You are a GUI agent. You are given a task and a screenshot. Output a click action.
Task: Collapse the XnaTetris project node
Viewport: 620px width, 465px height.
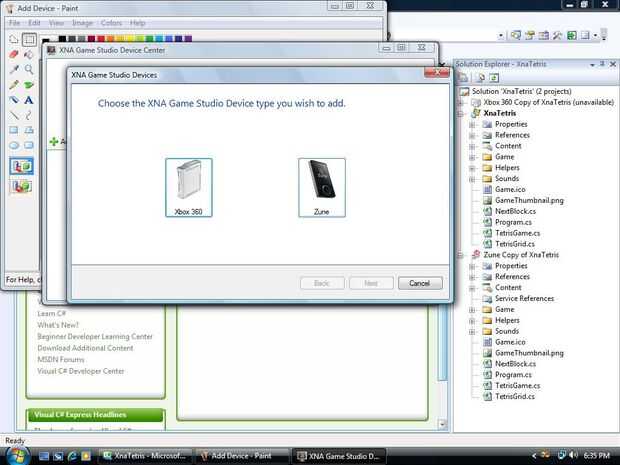pyautogui.click(x=460, y=113)
